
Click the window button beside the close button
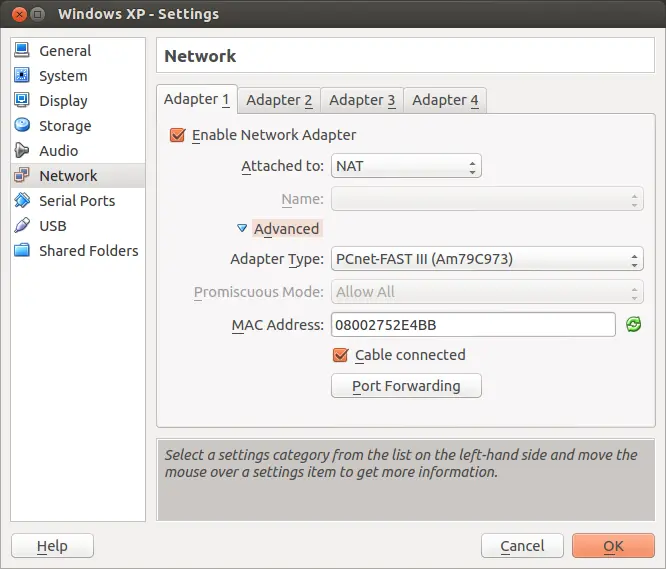38,14
